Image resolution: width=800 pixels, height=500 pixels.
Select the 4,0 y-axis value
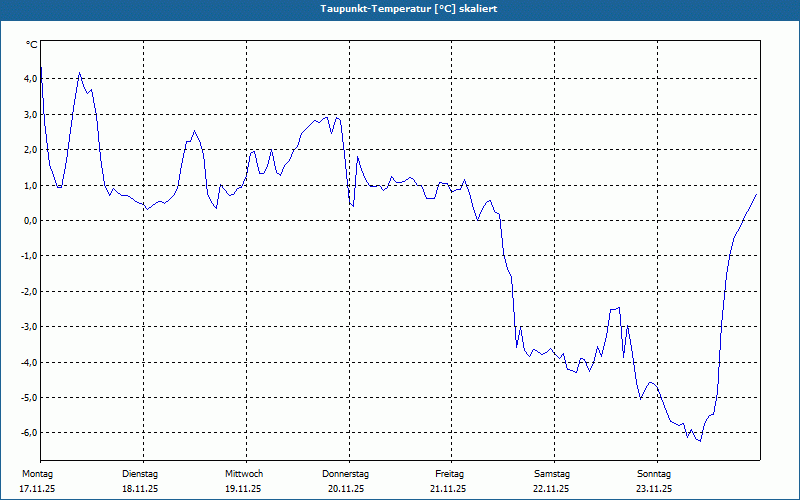tap(30, 79)
